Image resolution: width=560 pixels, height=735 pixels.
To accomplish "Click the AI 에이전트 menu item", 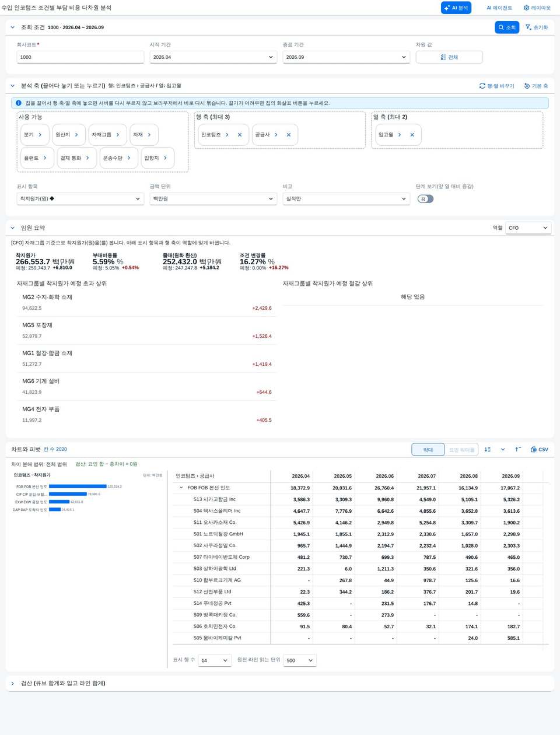I will [x=499, y=8].
